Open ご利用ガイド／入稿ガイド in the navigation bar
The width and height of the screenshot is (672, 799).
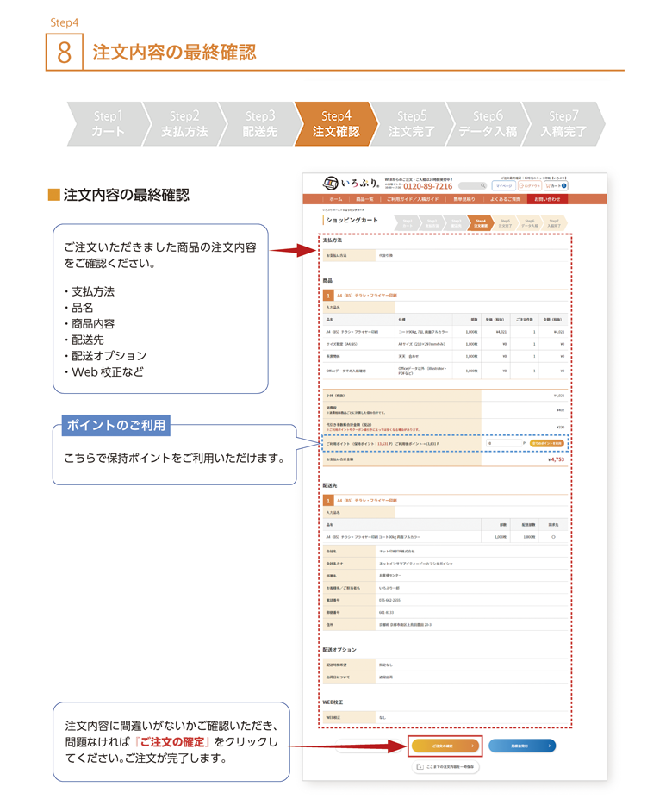click(x=412, y=199)
